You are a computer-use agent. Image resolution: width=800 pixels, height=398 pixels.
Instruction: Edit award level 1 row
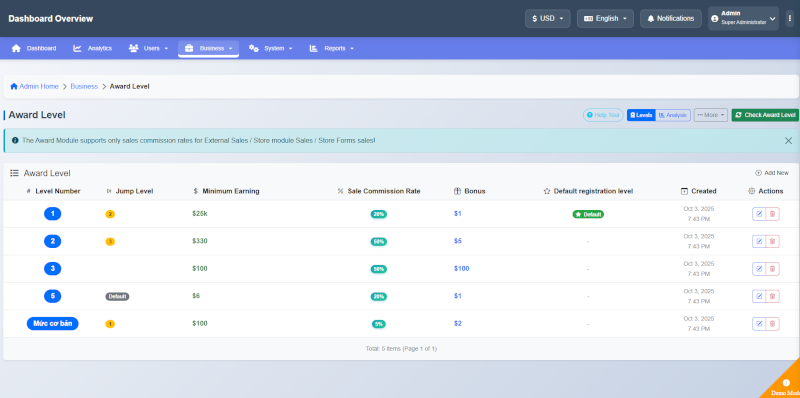759,214
